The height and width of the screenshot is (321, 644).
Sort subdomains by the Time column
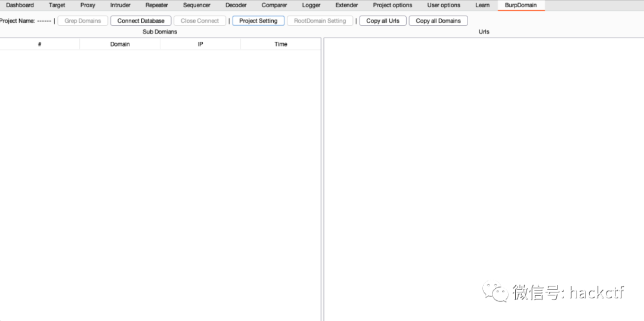[281, 44]
